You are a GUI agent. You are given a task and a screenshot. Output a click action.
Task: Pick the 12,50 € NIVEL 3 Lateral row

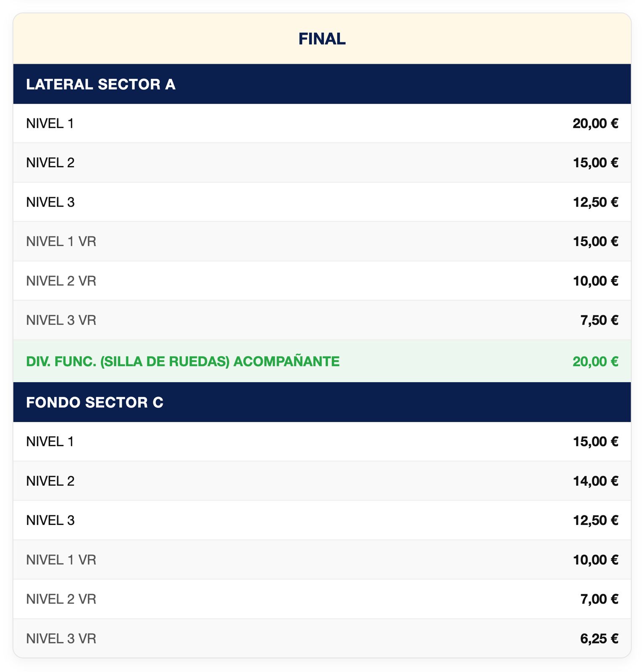[x=322, y=202]
